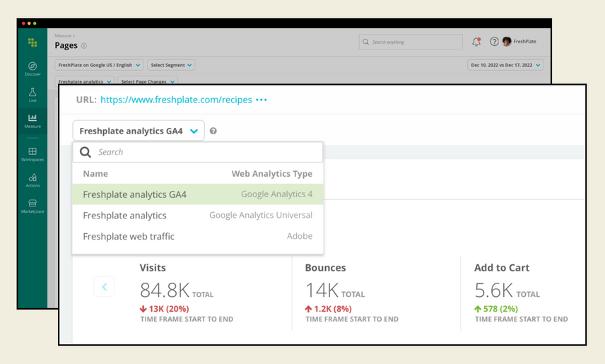Viewport: 605px width, 364px height.
Task: Click the green dots app logo in sidebar
Action: (x=33, y=42)
